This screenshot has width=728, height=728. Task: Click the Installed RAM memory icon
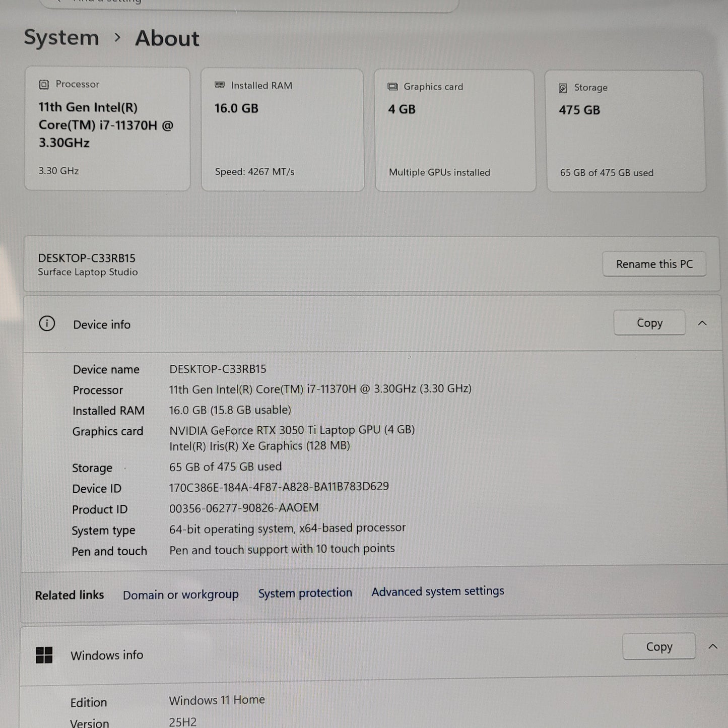(220, 85)
